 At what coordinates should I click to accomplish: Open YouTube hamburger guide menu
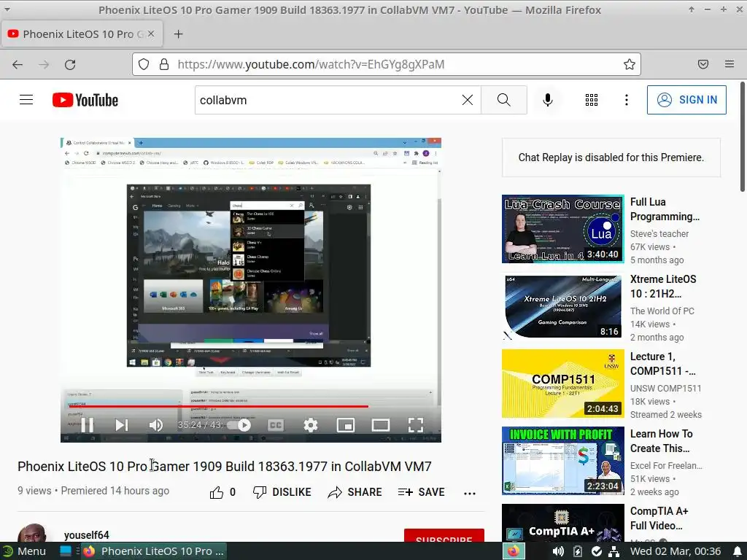pyautogui.click(x=26, y=99)
